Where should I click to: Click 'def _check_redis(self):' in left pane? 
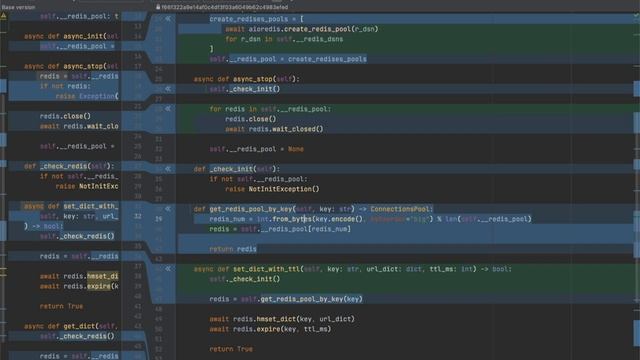point(69,166)
